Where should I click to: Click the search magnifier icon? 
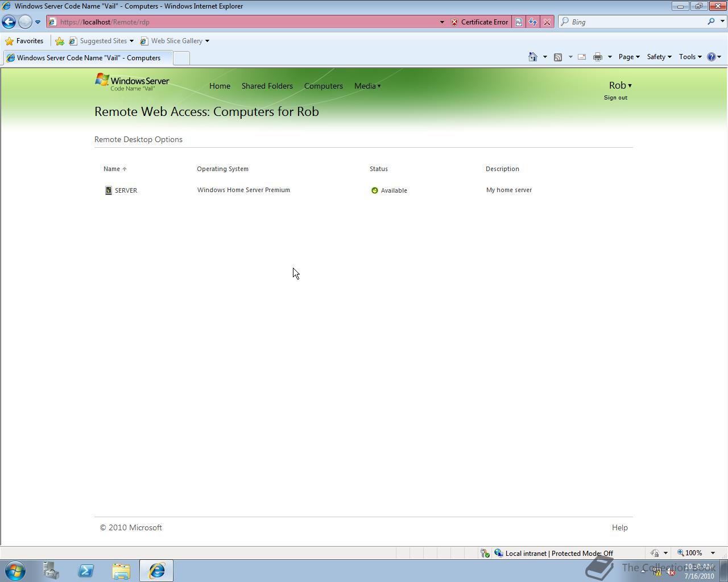click(711, 22)
